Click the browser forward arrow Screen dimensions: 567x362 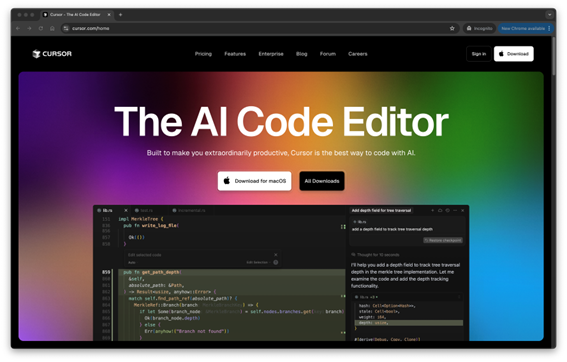click(x=29, y=28)
